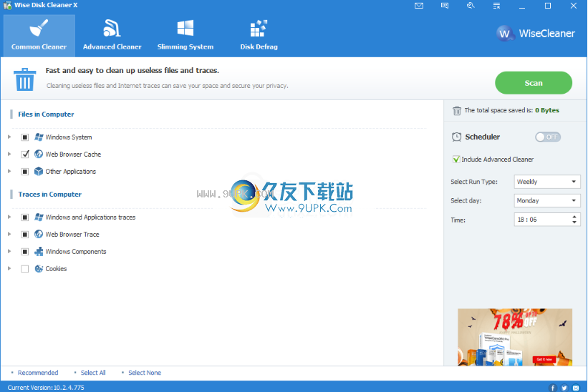The height and width of the screenshot is (392, 588).
Task: Turn on the Scheduler switch
Action: tap(548, 137)
